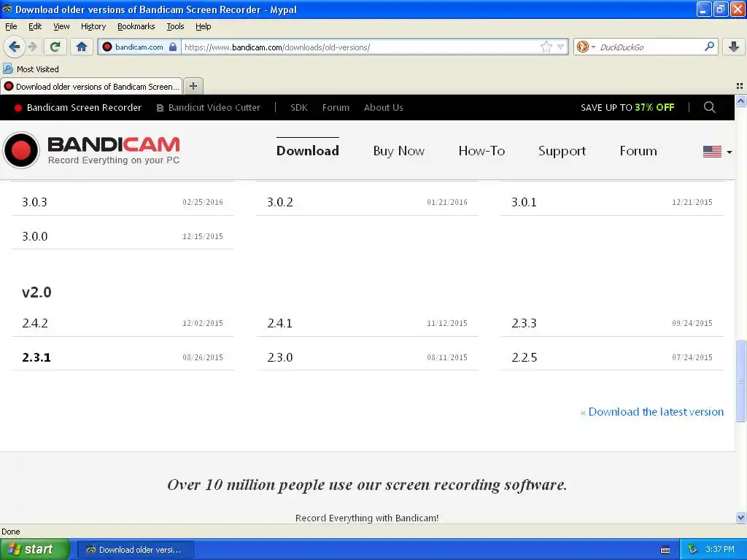This screenshot has height=560, width=747.
Task: Open Bandicam Screen Recorder top link
Action: click(78, 108)
